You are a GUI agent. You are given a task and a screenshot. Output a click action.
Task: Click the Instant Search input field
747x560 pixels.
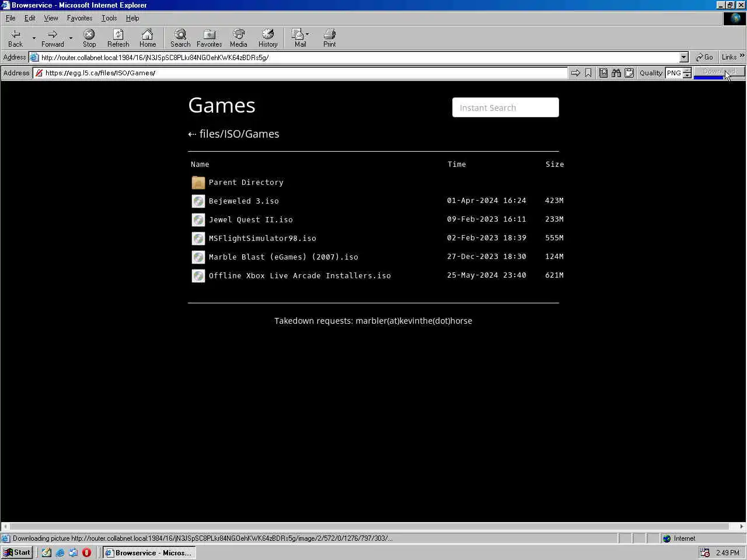pos(505,107)
